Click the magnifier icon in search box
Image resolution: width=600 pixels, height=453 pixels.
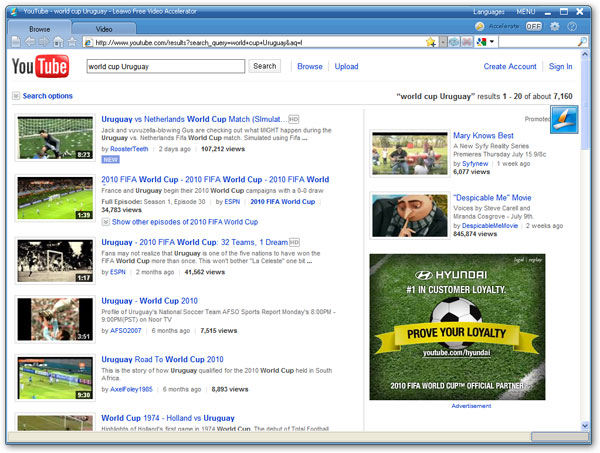tap(582, 42)
